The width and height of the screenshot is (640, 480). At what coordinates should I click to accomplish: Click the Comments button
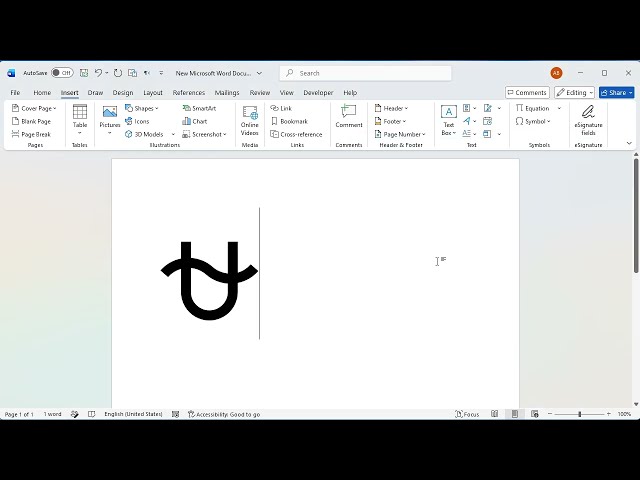(x=527, y=93)
